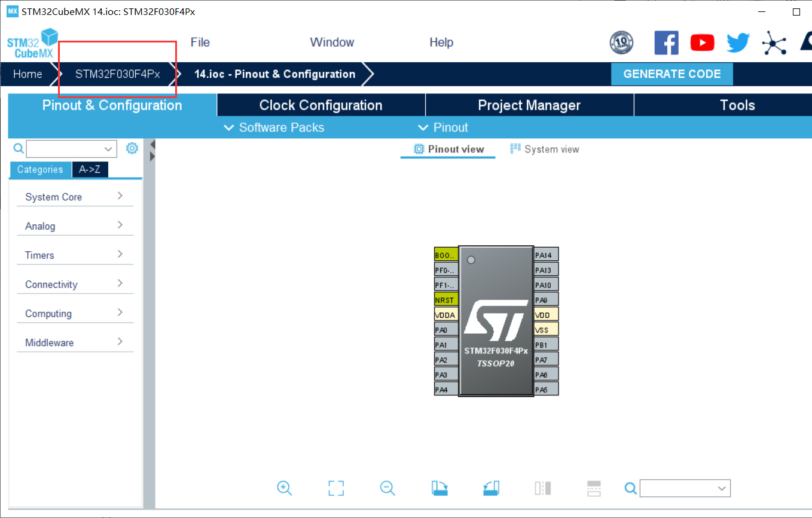Click the zoom in magnifier icon
This screenshot has height=518, width=812.
pos(284,488)
